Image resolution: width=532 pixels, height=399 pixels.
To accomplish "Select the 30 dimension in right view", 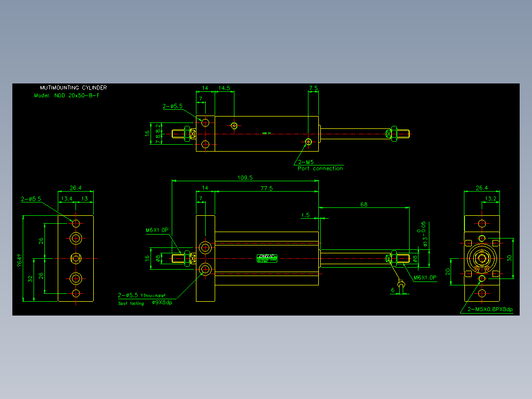I will coord(509,258).
